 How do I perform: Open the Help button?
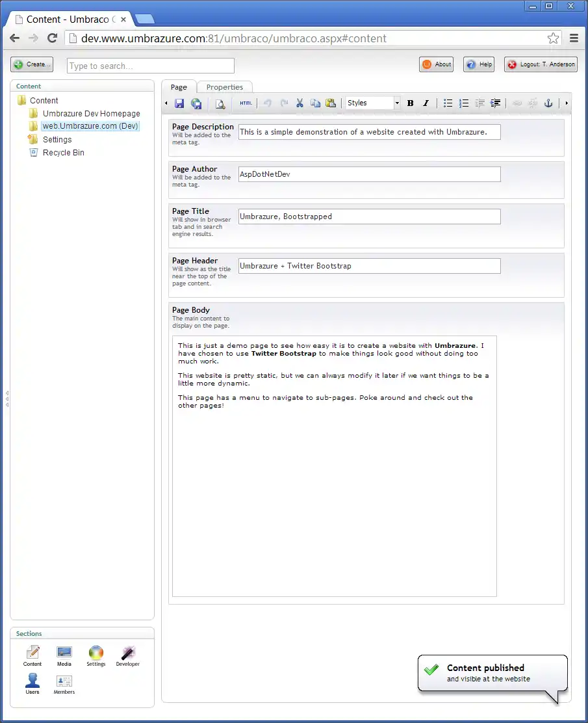(x=479, y=64)
